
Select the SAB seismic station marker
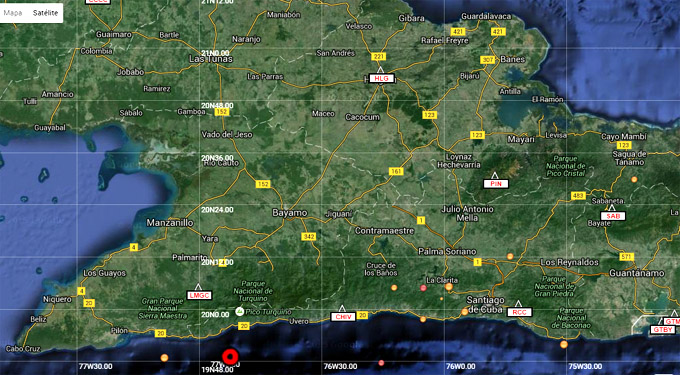(613, 216)
